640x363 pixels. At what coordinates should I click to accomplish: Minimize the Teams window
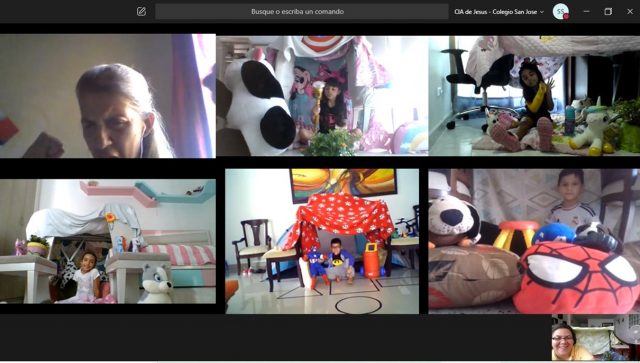[x=587, y=11]
